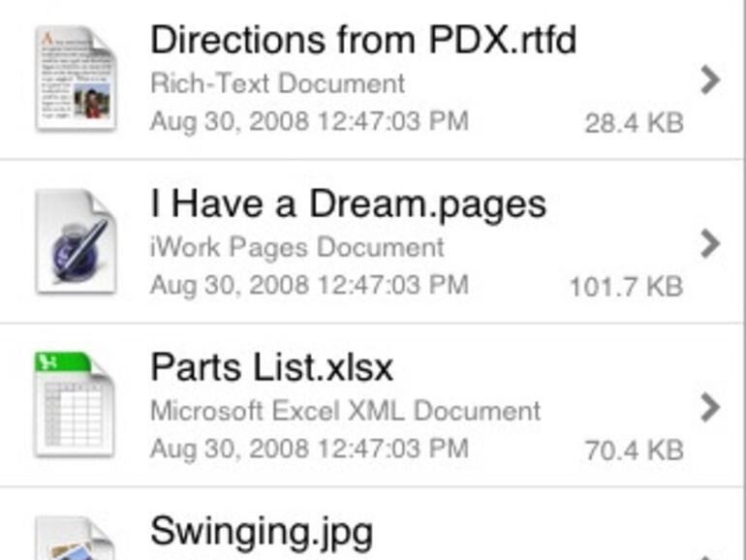
Task: Click the Rich-Text Document type label
Action: click(x=277, y=82)
